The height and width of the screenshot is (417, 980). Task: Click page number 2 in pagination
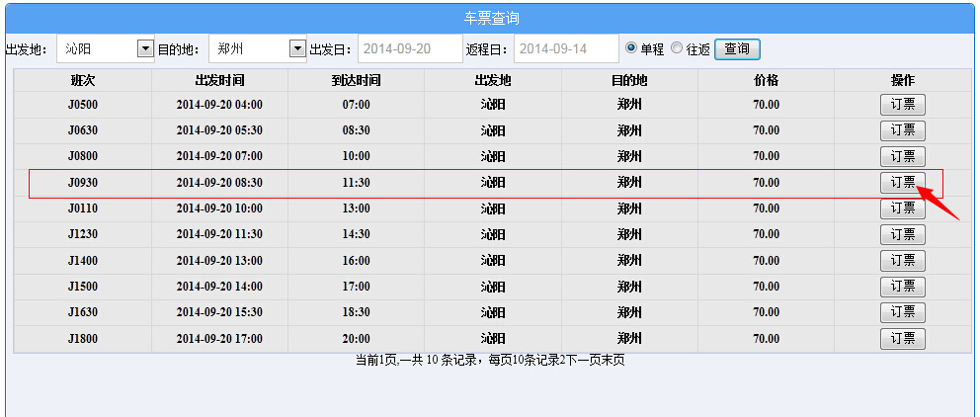[562, 360]
